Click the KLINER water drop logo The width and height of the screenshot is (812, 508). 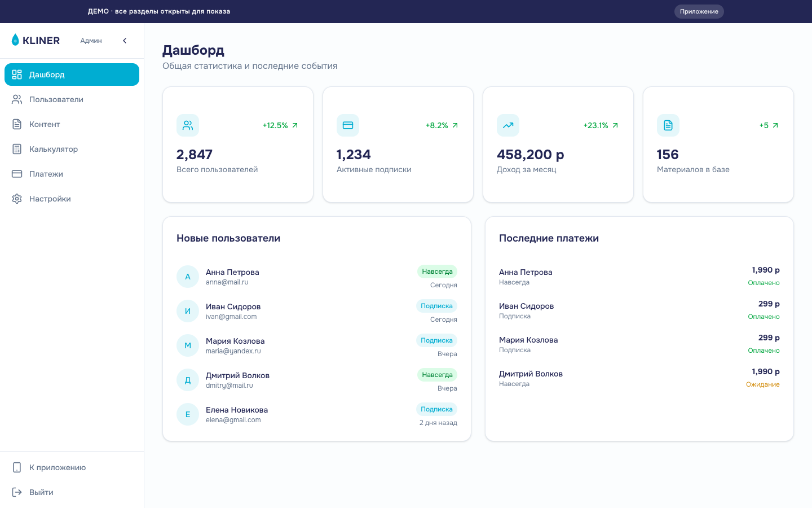15,40
